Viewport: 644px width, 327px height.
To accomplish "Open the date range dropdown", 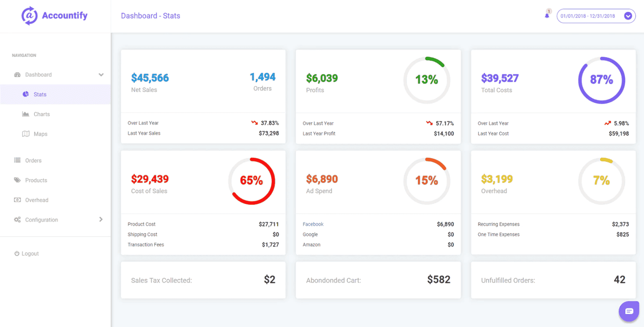I will [628, 16].
